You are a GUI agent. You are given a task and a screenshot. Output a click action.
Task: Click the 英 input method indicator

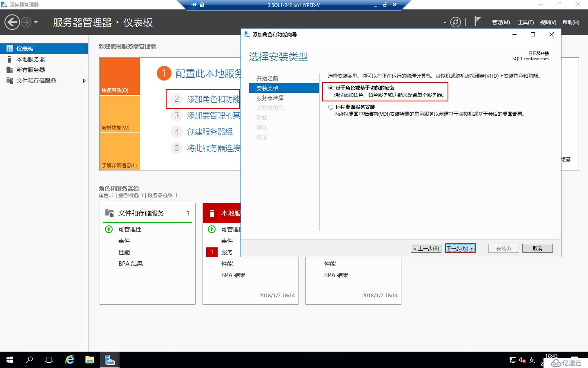click(532, 360)
